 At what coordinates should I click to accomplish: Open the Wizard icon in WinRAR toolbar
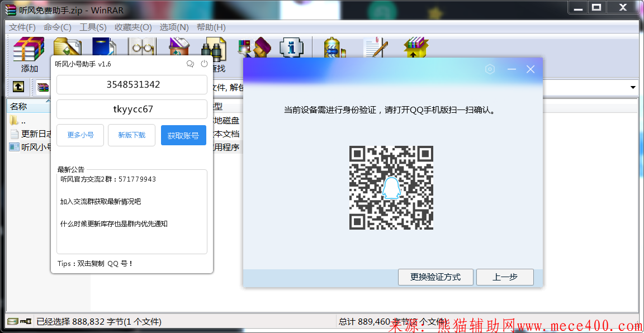(x=254, y=49)
